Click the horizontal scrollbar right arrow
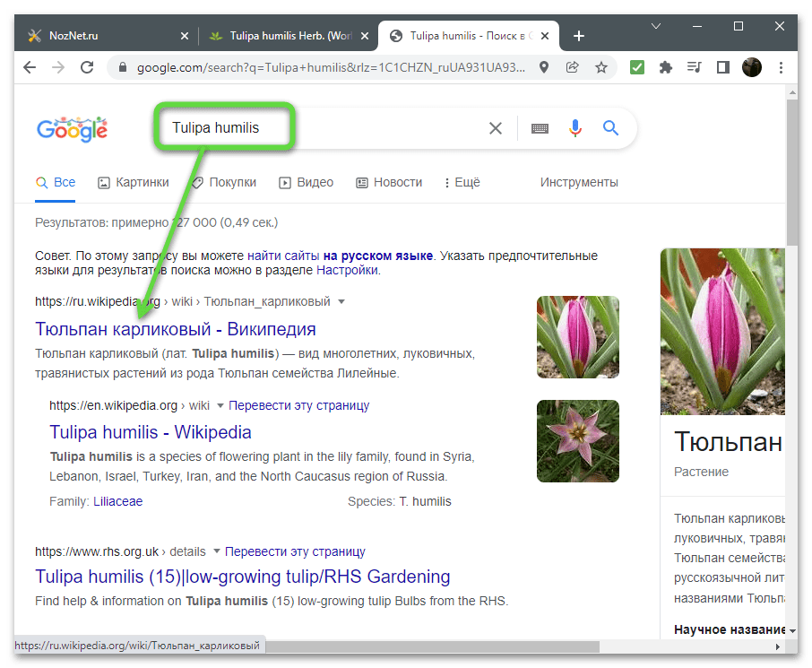 tap(778, 646)
